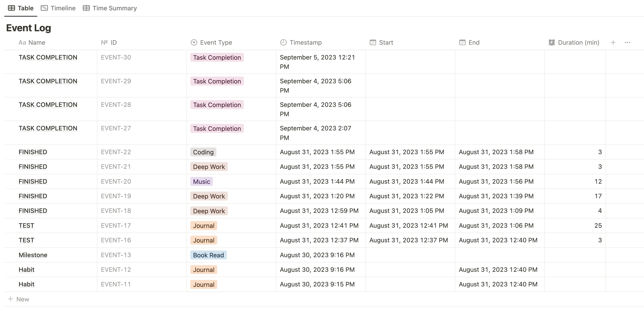Click the empty End cell of EVENT-30
Screen dimensions: 644x311
pyautogui.click(x=500, y=62)
